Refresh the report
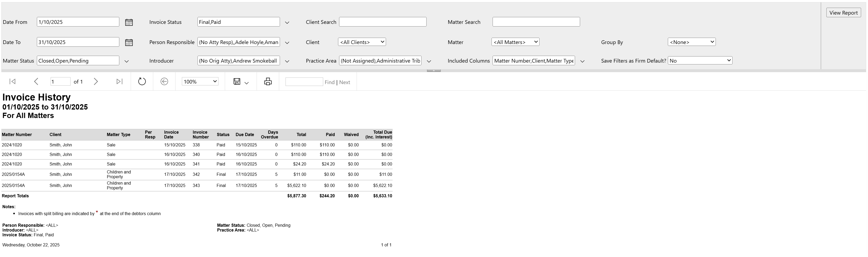This screenshot has height=257, width=868. 142,82
